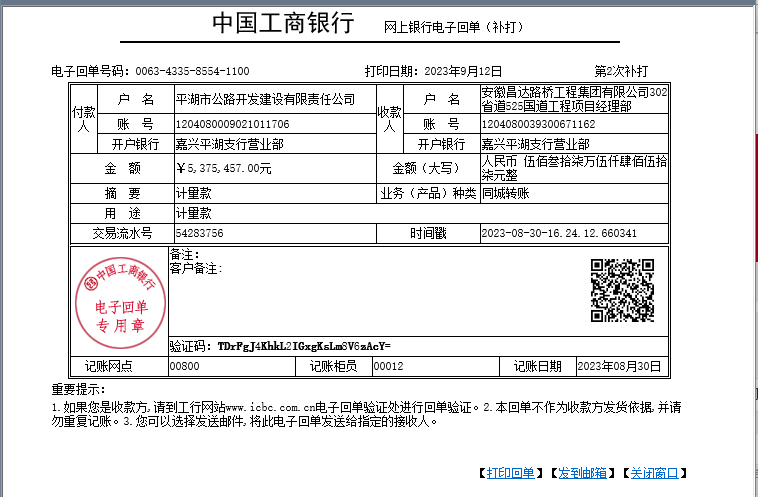This screenshot has height=497, width=758.
Task: Click the verification code text after 验证码
Action: click(304, 346)
